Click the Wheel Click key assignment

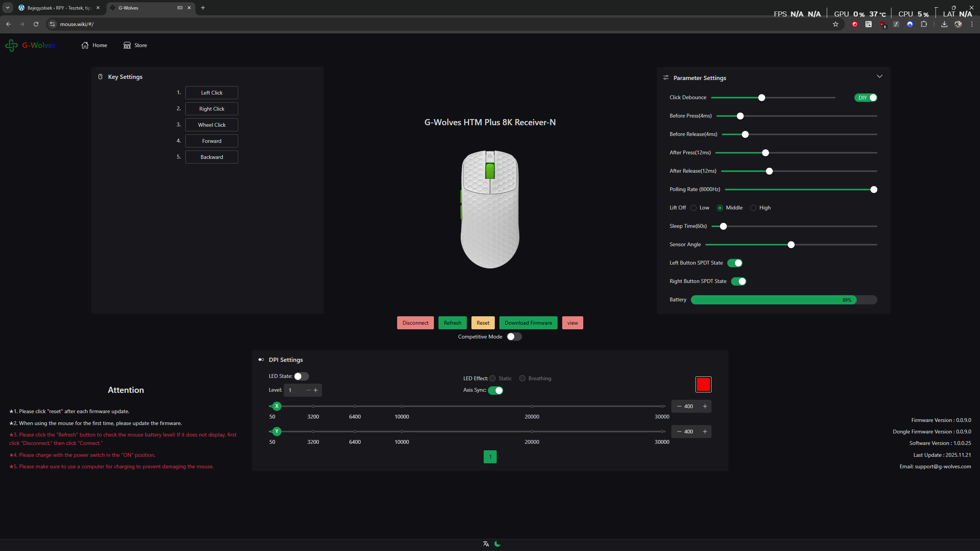pos(211,125)
